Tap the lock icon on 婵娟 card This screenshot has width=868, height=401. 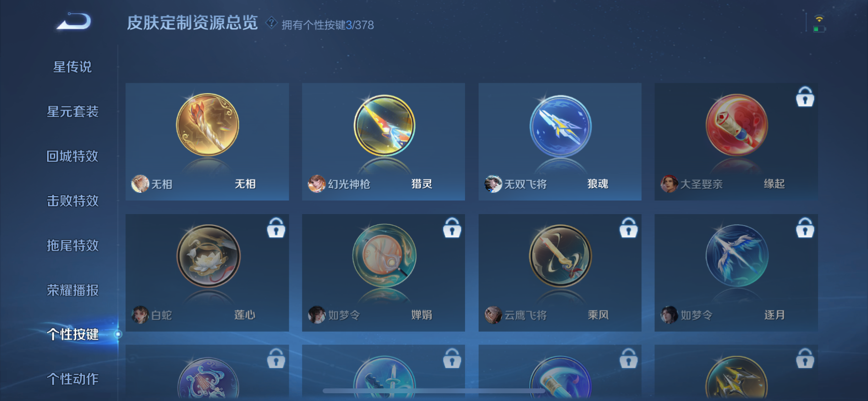tap(452, 228)
